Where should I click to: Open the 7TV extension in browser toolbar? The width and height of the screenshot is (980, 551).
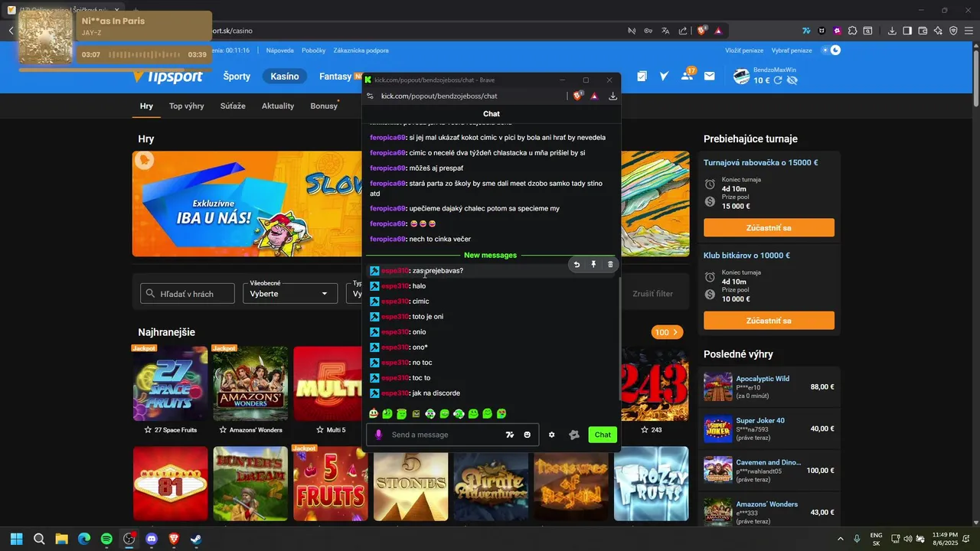point(806,31)
